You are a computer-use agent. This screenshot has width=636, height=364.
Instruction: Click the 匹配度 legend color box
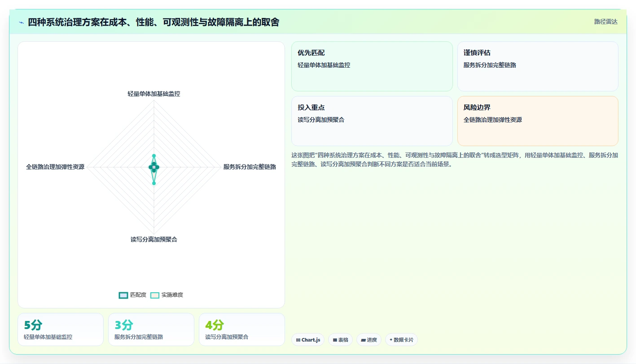click(123, 295)
